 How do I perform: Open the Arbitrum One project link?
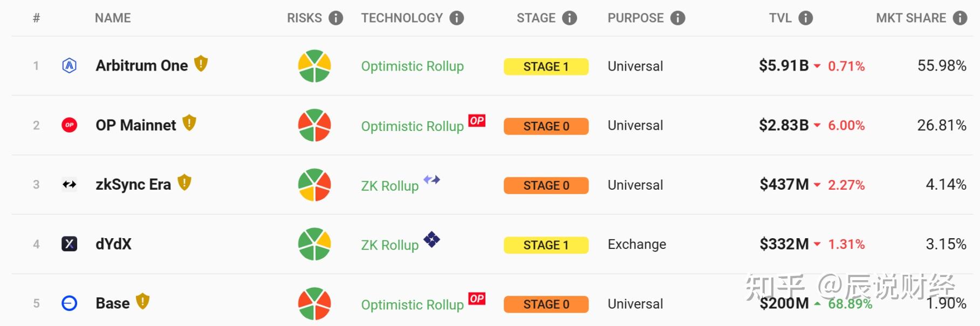(142, 66)
